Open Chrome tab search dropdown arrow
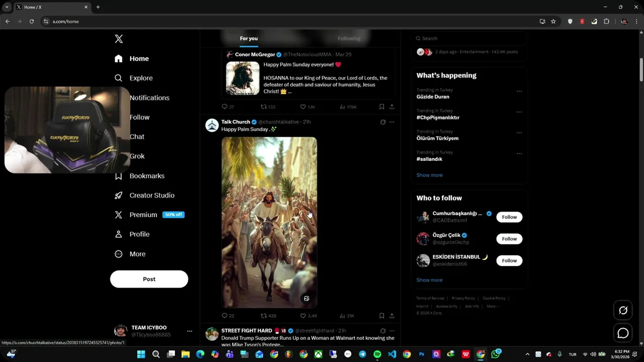644x362 pixels. pyautogui.click(x=7, y=7)
